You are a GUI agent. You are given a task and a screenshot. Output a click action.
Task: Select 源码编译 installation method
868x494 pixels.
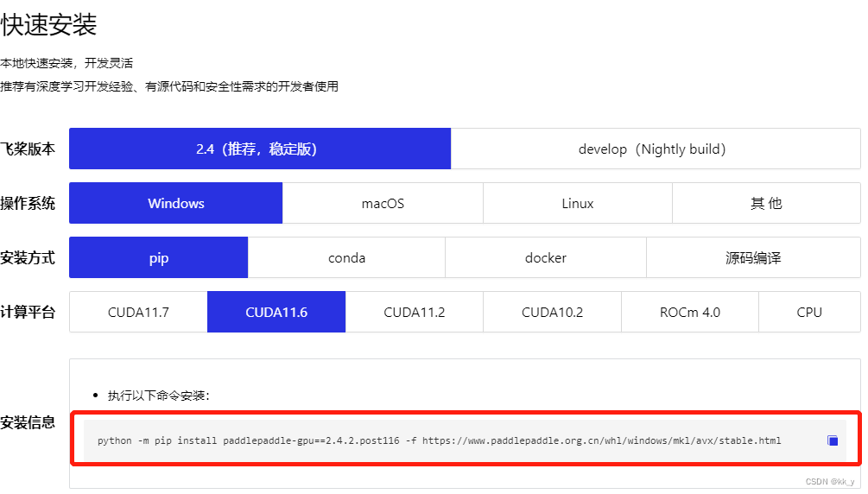[x=753, y=257]
